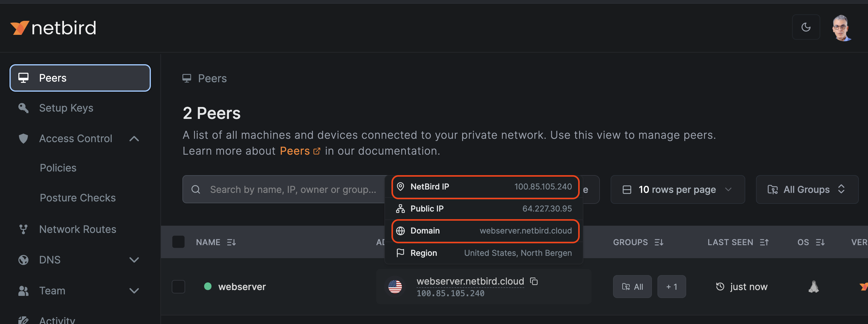
Task: Sort peers by Last Seen icon
Action: click(x=764, y=242)
